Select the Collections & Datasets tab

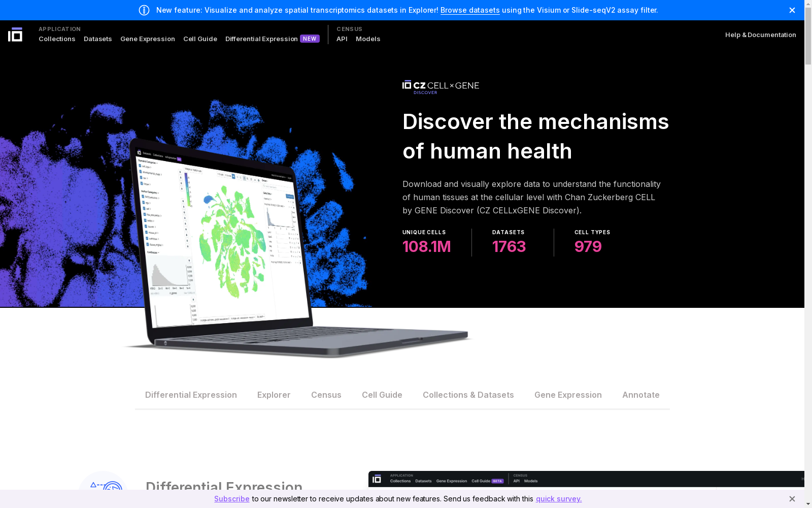click(468, 395)
